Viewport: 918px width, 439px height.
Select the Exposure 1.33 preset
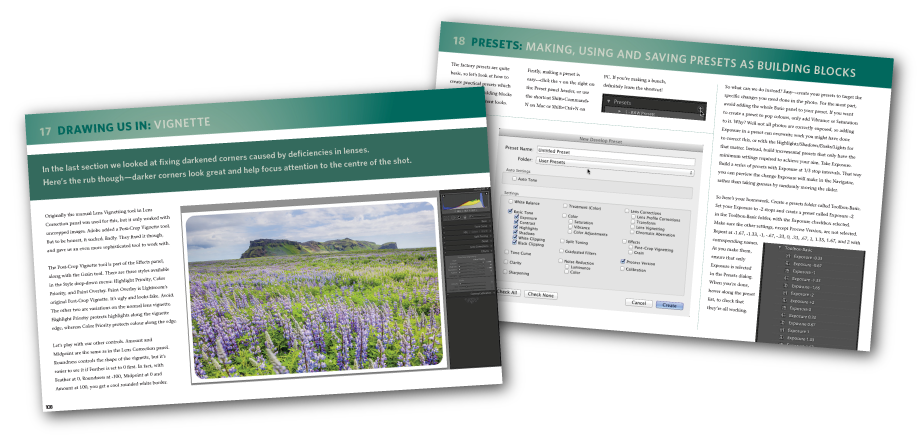pos(800,339)
